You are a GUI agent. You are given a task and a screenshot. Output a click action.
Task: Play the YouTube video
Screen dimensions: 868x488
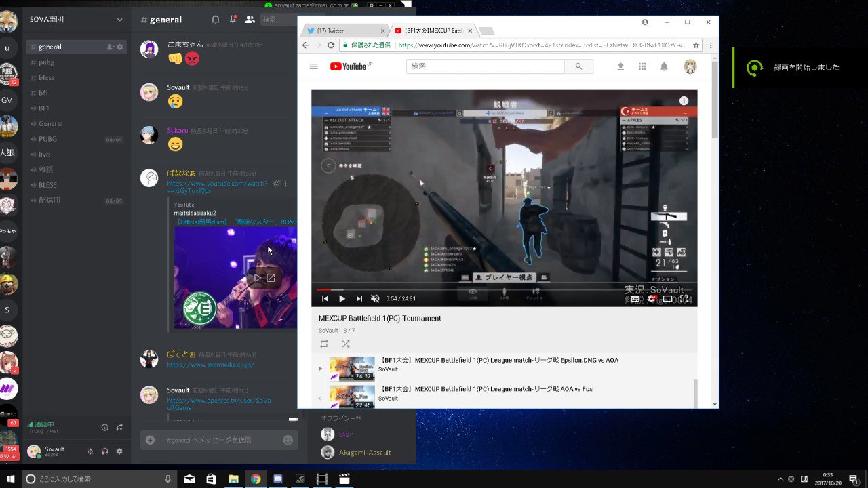click(x=342, y=298)
